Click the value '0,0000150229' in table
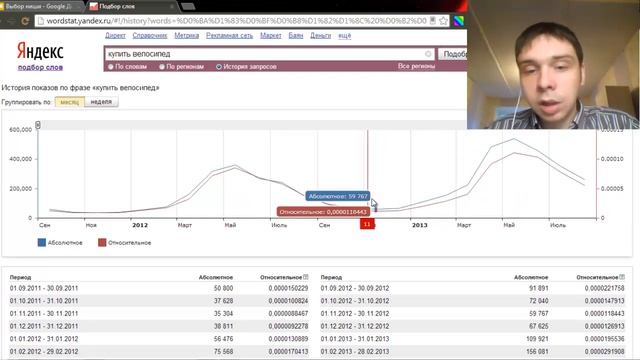 [x=288, y=288]
